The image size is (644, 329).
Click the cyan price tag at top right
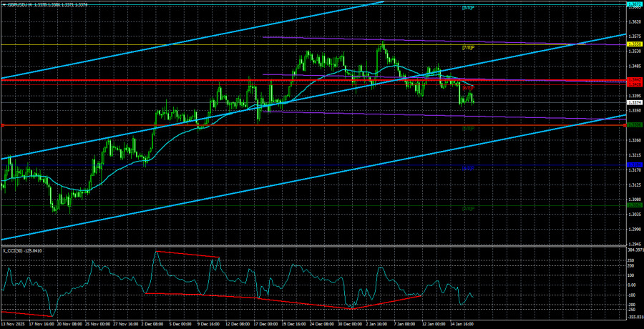pos(634,5)
